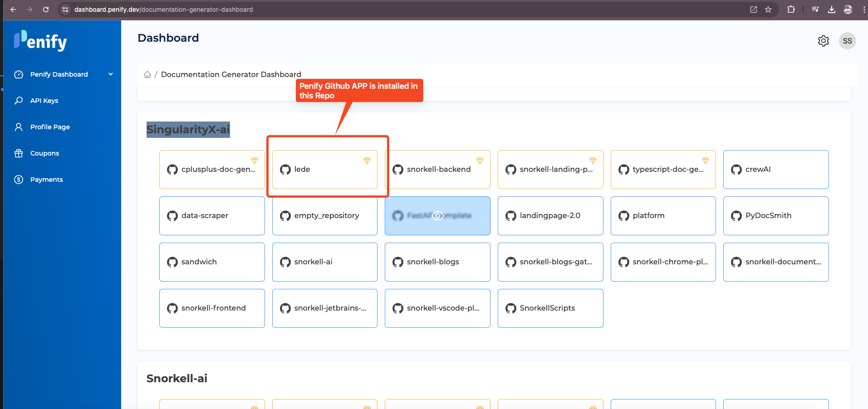868x409 pixels.
Task: Click the SS user avatar
Action: (847, 41)
